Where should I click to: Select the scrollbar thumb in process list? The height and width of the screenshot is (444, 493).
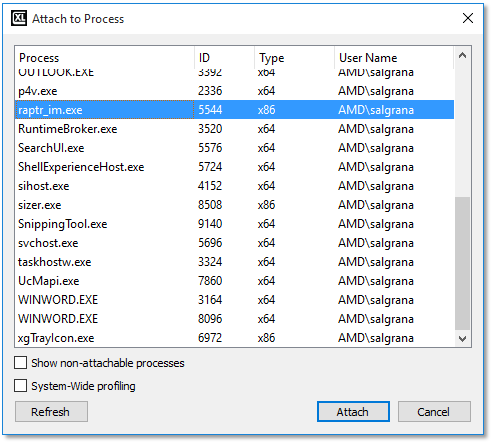click(462, 263)
